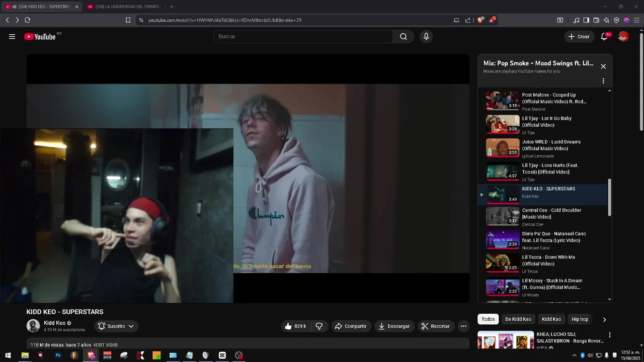
Task: Click the Kidd Keo channel avatar
Action: pyautogui.click(x=33, y=326)
